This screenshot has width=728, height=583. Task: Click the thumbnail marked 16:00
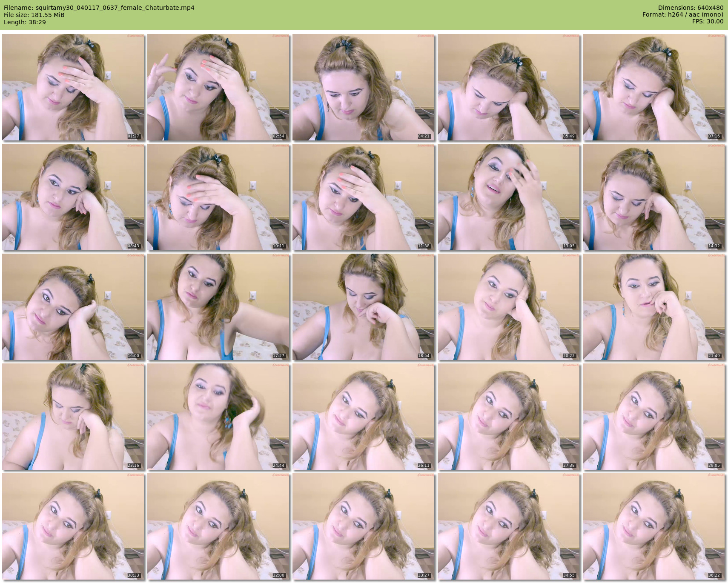[x=73, y=307]
